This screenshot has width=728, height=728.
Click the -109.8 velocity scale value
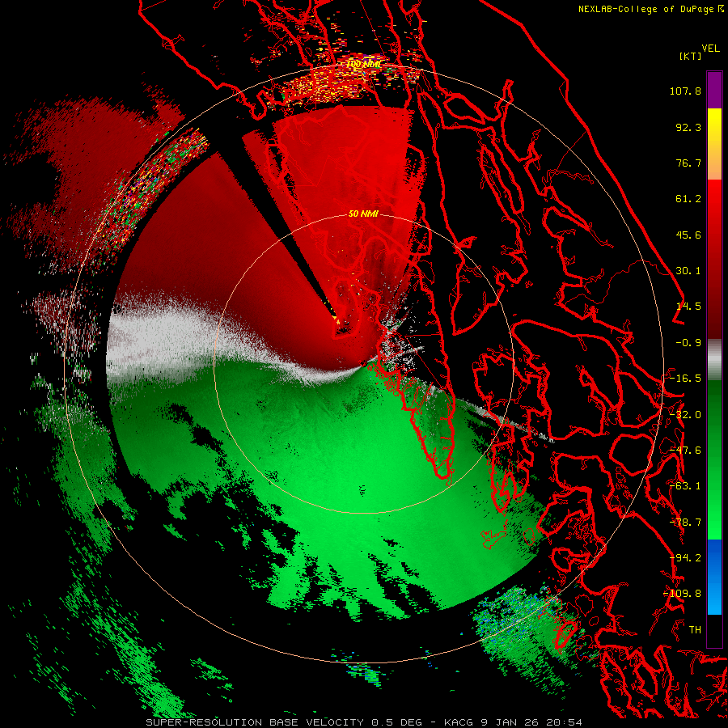[x=682, y=594]
